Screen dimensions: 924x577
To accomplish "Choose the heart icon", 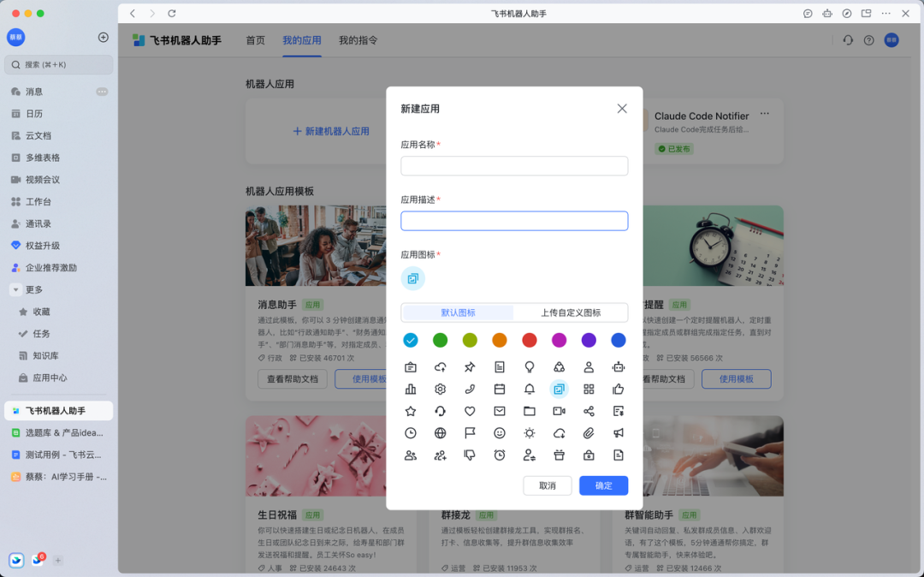I will point(470,411).
